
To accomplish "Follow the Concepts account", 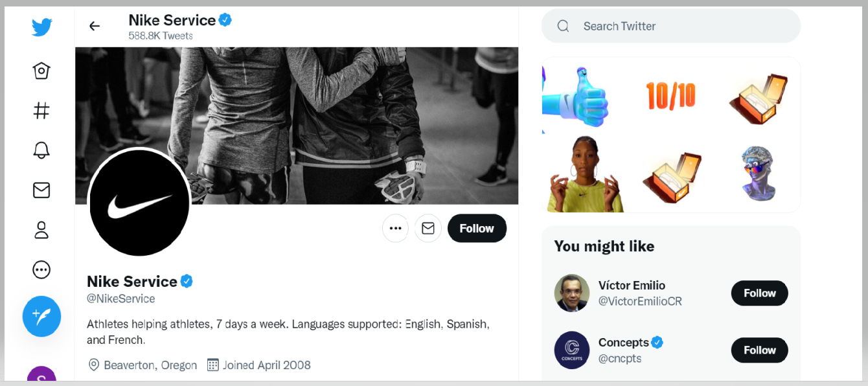I will (x=759, y=350).
